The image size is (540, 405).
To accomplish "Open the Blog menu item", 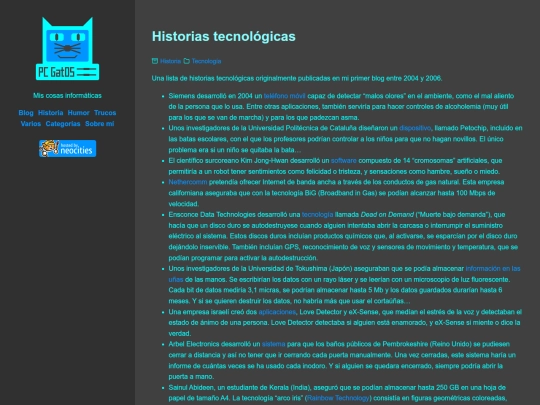I will coord(26,113).
